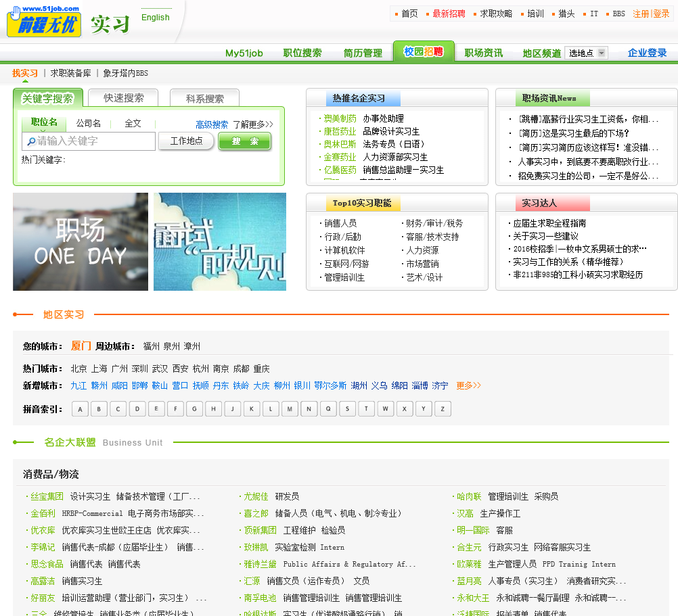The image size is (678, 616).
Task: Click 了解更多>> link
Action: pyautogui.click(x=253, y=125)
